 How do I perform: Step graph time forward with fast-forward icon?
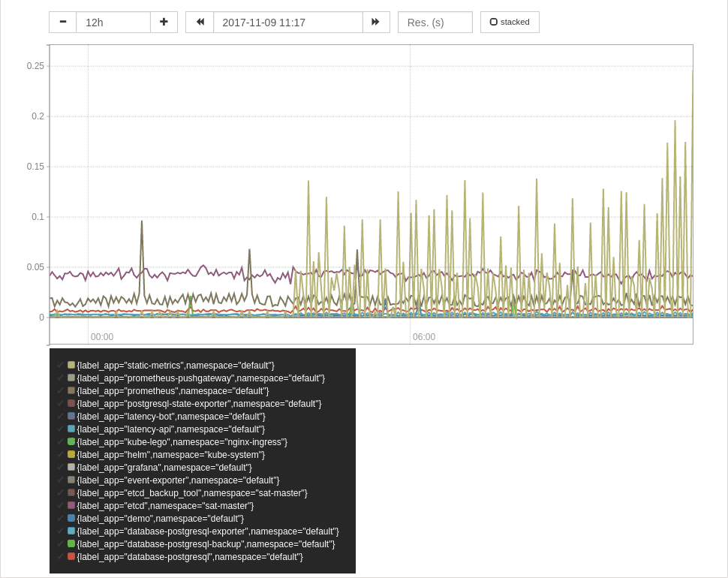click(x=375, y=23)
